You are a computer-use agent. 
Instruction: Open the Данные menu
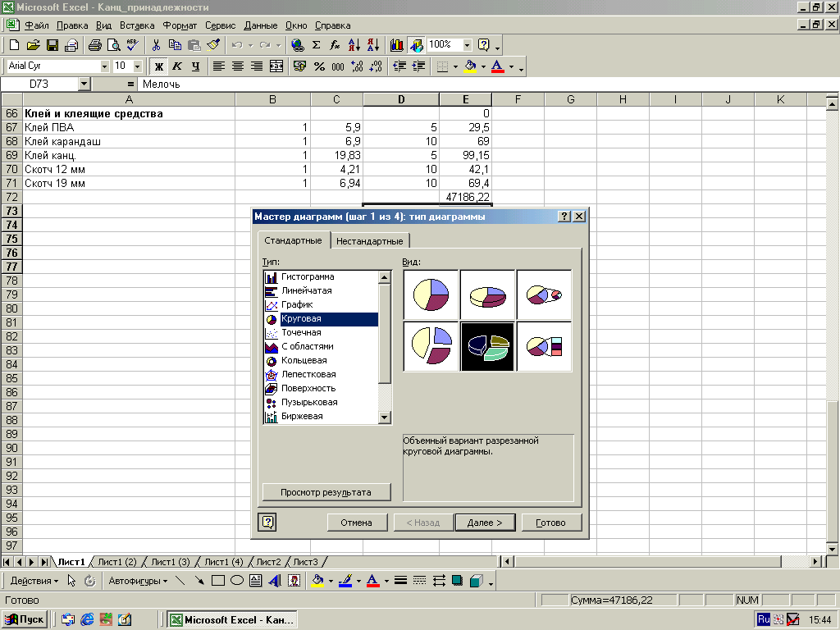coord(260,25)
